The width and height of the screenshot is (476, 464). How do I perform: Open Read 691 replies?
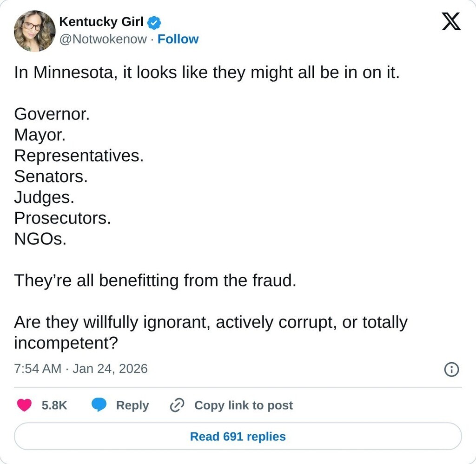pos(238,437)
